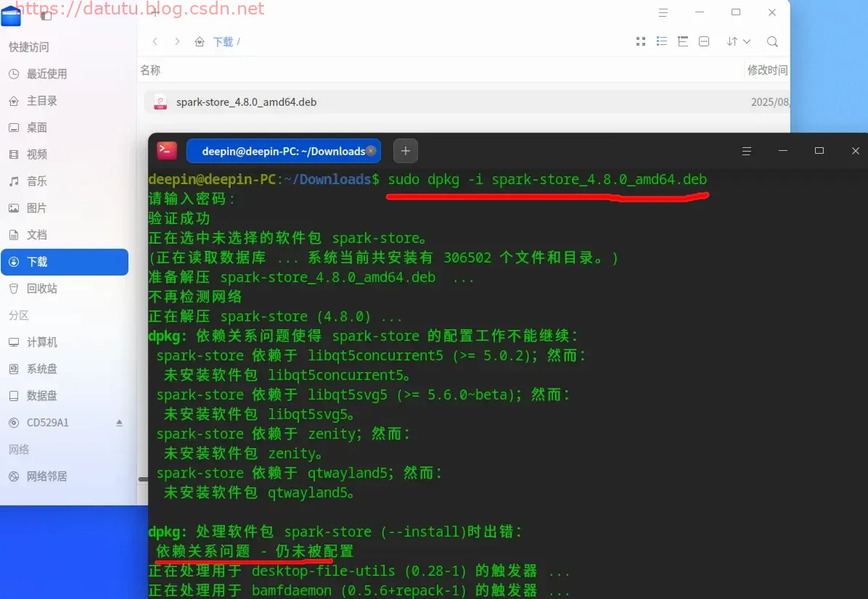Open 回收站 trash in sidebar
868x599 pixels.
(x=65, y=289)
